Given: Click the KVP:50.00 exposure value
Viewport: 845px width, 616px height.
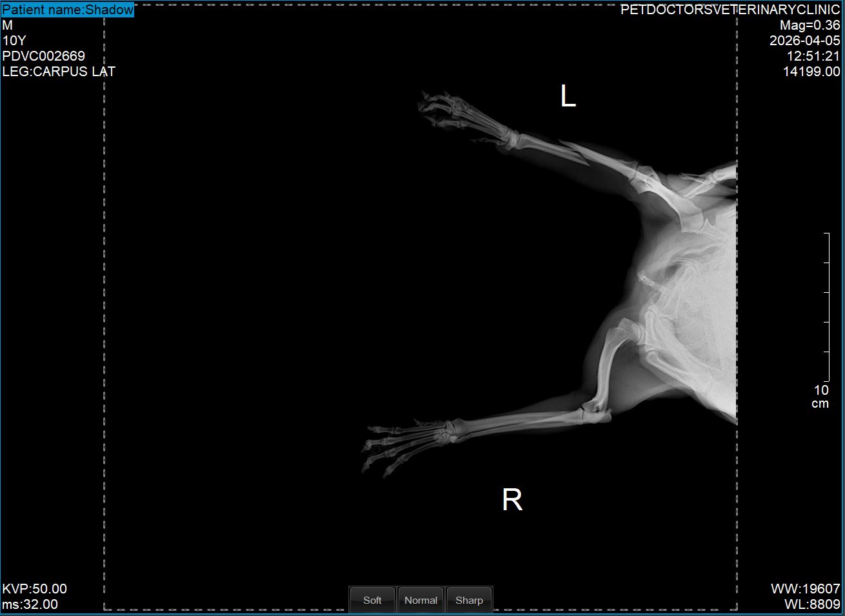Looking at the screenshot, I should [x=35, y=589].
